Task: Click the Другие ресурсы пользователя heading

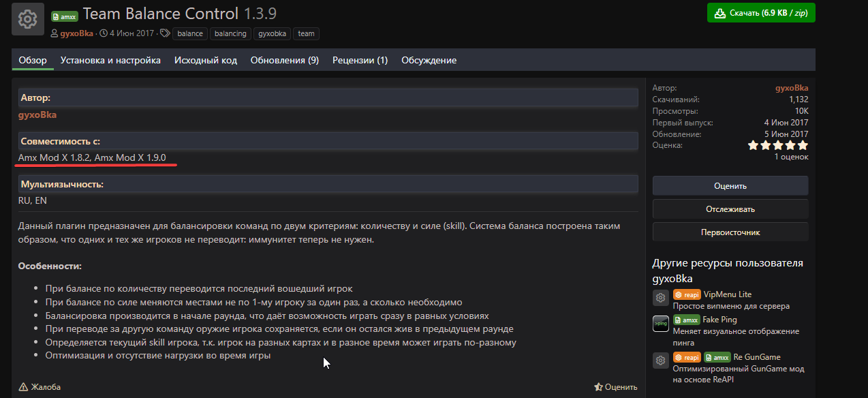Action: pos(728,271)
